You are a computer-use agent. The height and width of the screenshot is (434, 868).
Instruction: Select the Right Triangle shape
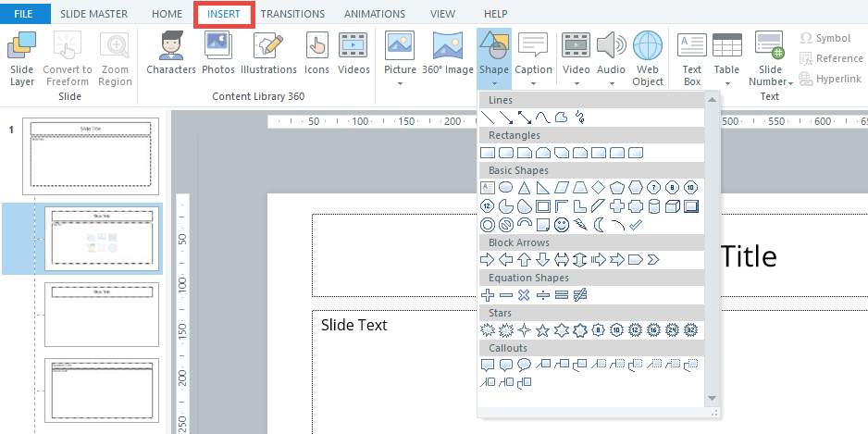[542, 188]
